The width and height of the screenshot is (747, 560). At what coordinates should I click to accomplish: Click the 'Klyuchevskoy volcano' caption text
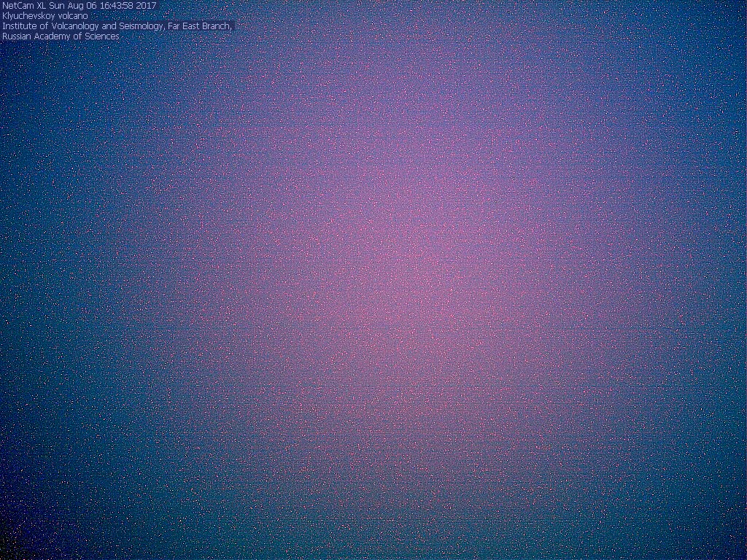45,16
